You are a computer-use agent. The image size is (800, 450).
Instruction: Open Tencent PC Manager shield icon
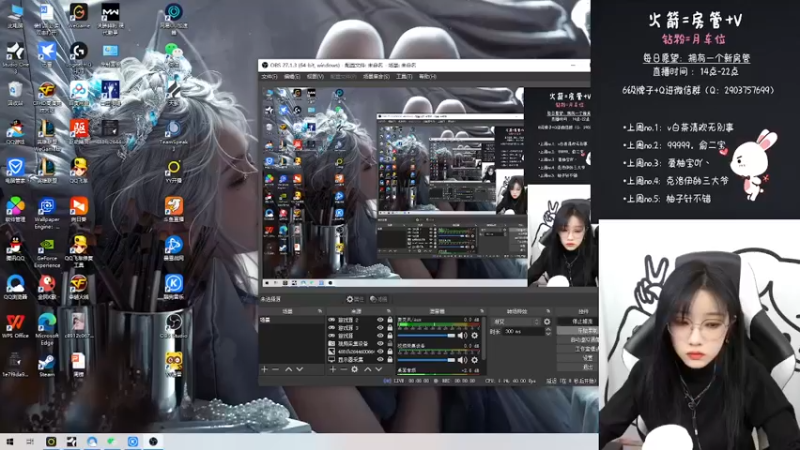pyautogui.click(x=15, y=170)
